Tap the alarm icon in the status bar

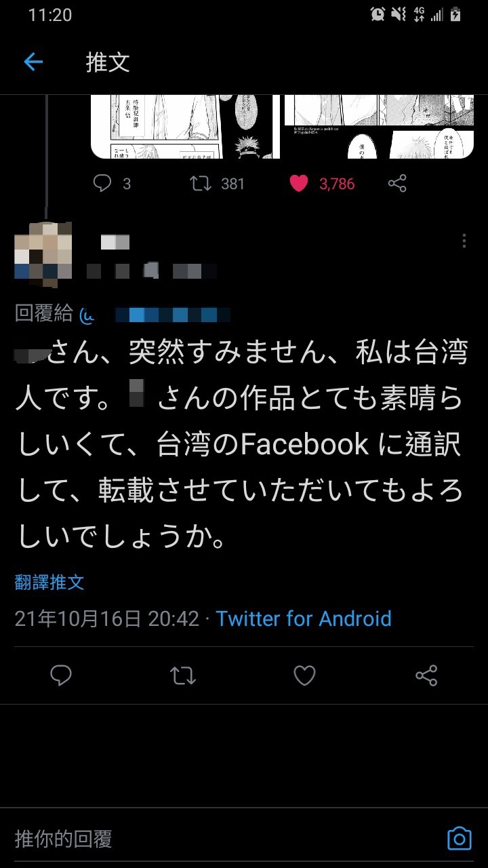pos(378,14)
